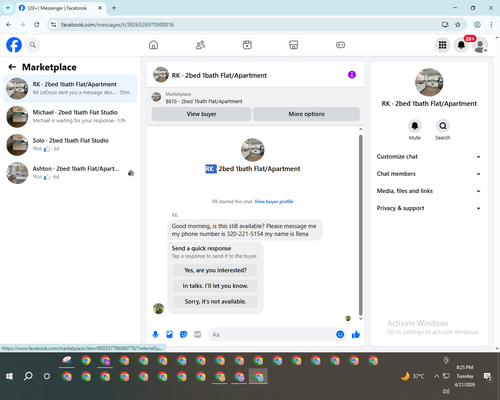The width and height of the screenshot is (500, 400).
Task: Open the Marketplace storefront icon
Action: 294,45
